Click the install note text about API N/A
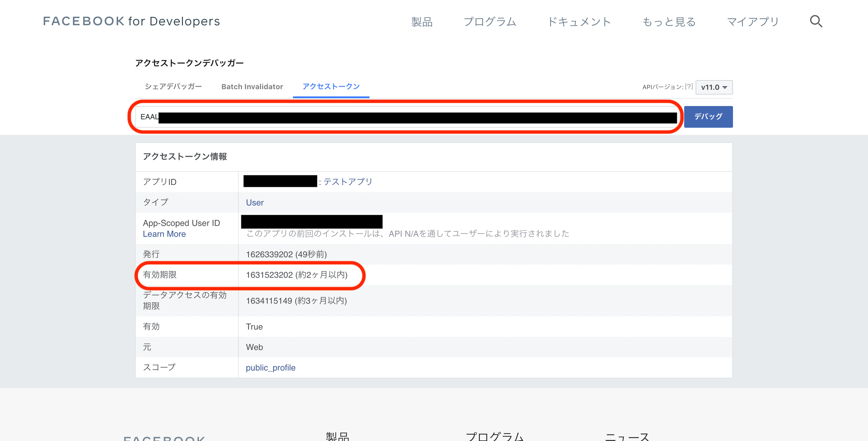Image resolution: width=868 pixels, height=441 pixels. tap(408, 233)
